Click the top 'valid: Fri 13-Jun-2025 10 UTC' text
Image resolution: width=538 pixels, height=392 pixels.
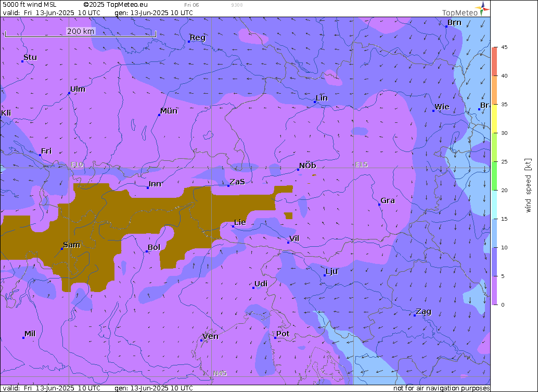[x=52, y=12]
